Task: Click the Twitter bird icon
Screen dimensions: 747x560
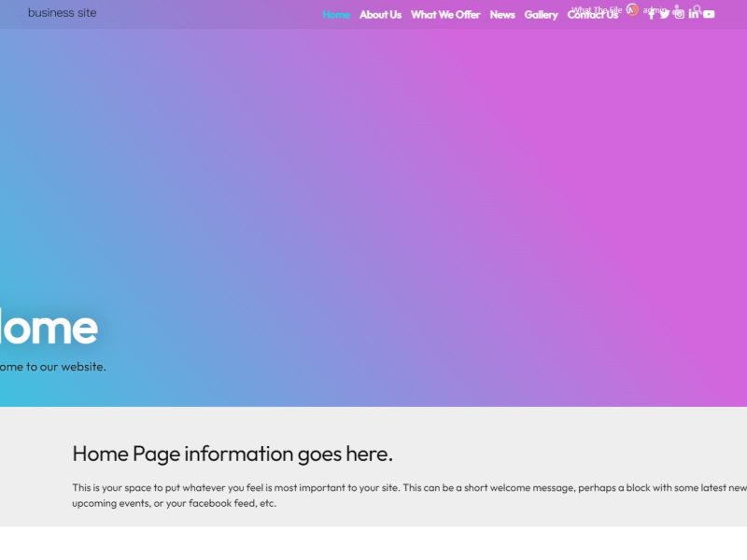Action: [665, 14]
